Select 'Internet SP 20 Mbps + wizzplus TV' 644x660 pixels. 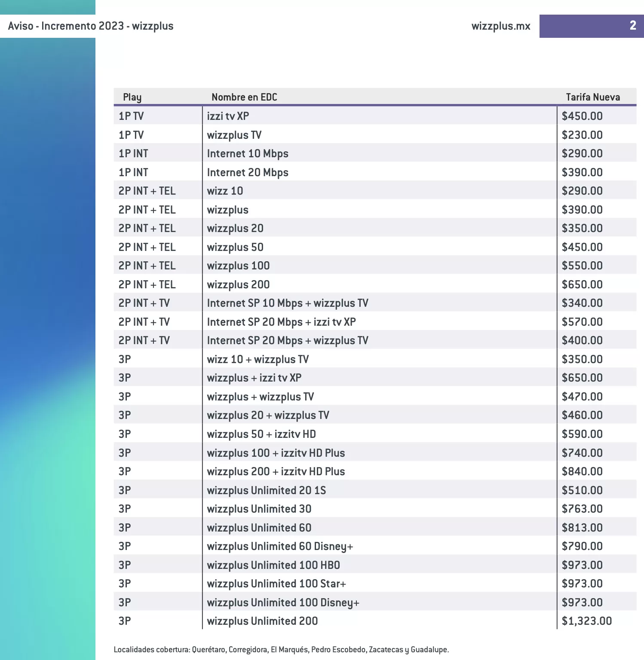(x=288, y=340)
